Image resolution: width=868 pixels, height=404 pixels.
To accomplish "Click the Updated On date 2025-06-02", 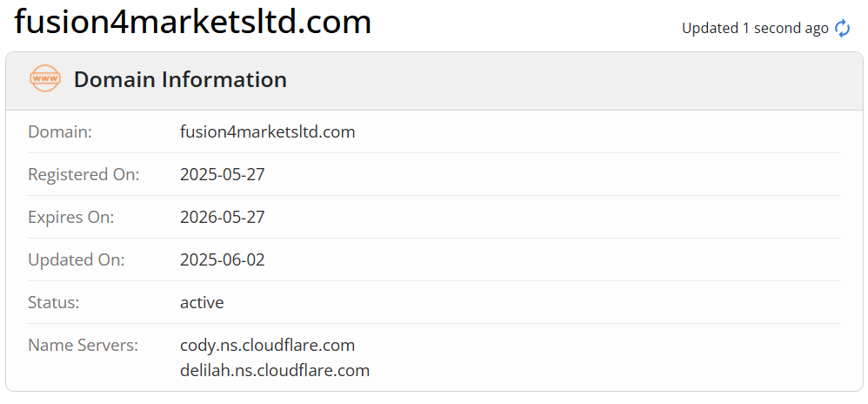I will point(222,260).
